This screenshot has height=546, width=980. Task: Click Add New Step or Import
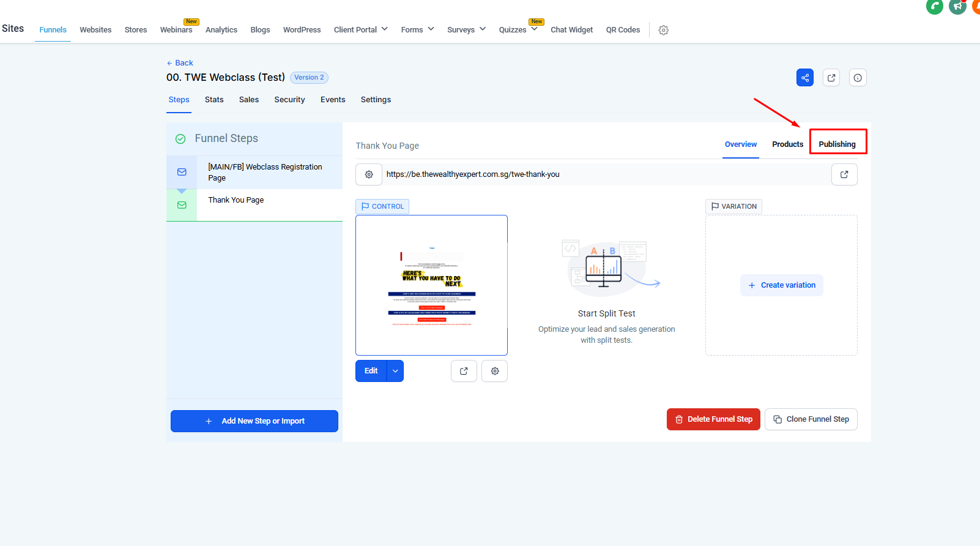pos(254,421)
